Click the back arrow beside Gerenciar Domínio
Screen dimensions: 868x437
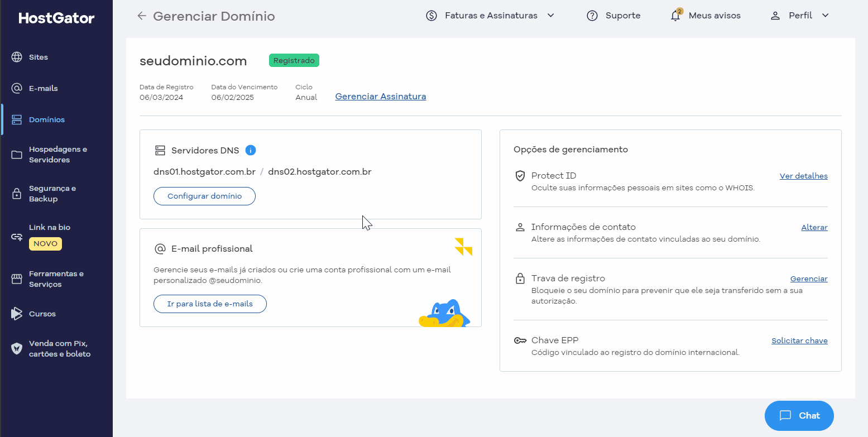point(142,16)
